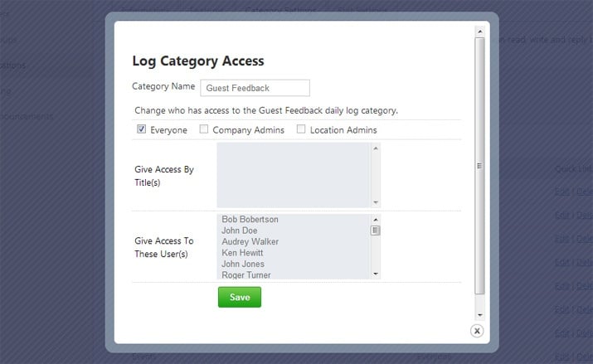The image size is (593, 364).
Task: Click inside the Give Access By Titles box
Action: click(294, 175)
